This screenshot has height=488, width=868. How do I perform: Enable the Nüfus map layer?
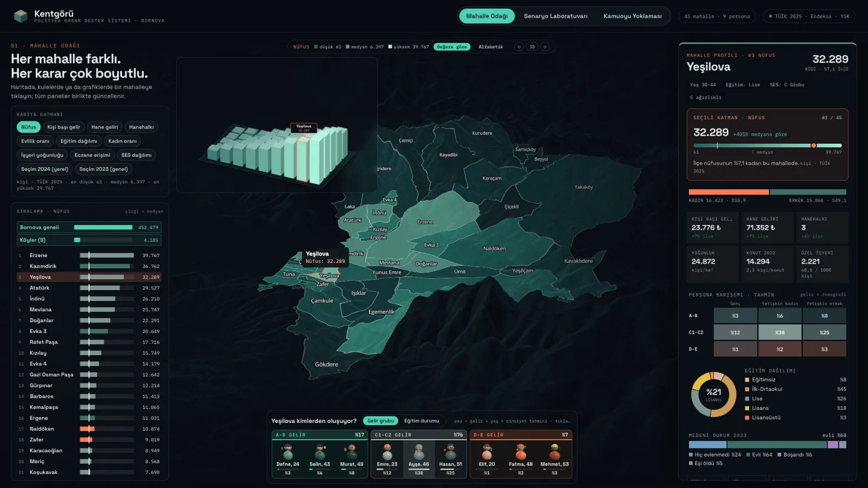coord(29,127)
